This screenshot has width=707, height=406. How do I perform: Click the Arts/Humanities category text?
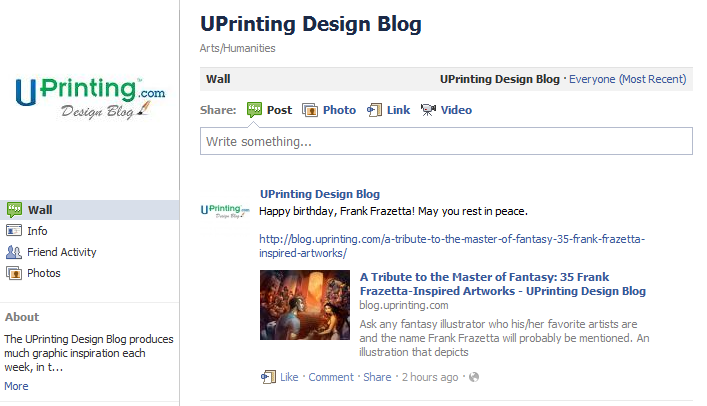pyautogui.click(x=238, y=48)
